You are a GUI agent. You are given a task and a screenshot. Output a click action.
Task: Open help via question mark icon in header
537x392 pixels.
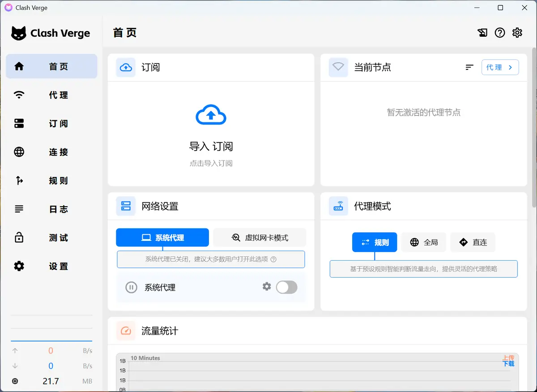coord(500,33)
